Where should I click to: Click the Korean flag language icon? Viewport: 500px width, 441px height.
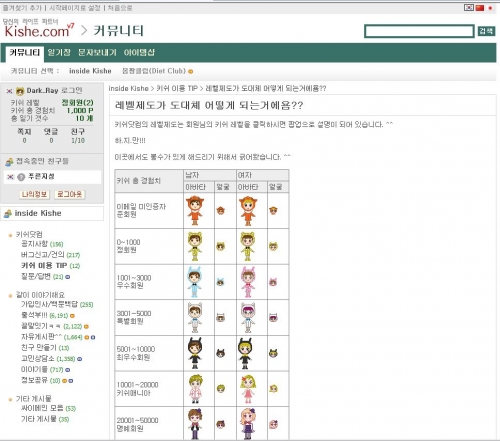pyautogui.click(x=469, y=8)
